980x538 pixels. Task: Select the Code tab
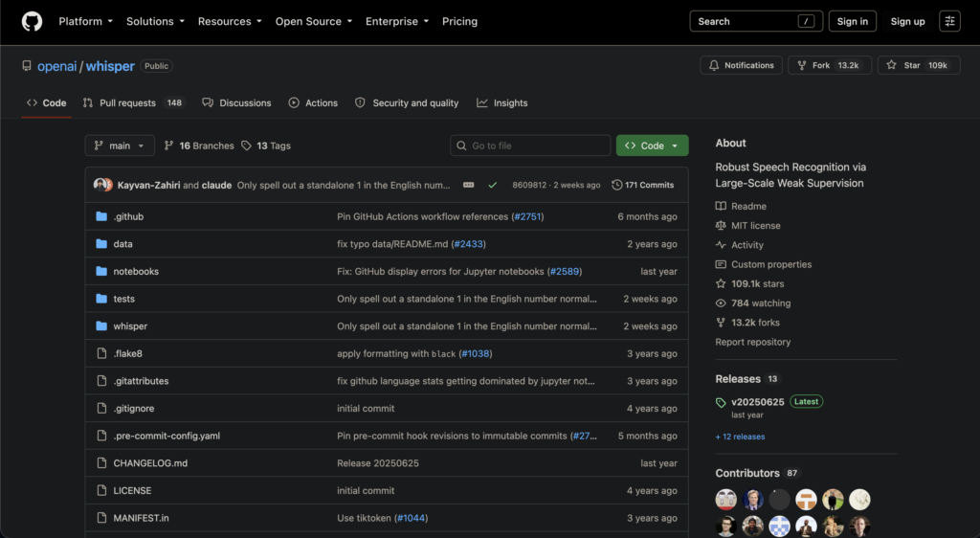coord(46,103)
